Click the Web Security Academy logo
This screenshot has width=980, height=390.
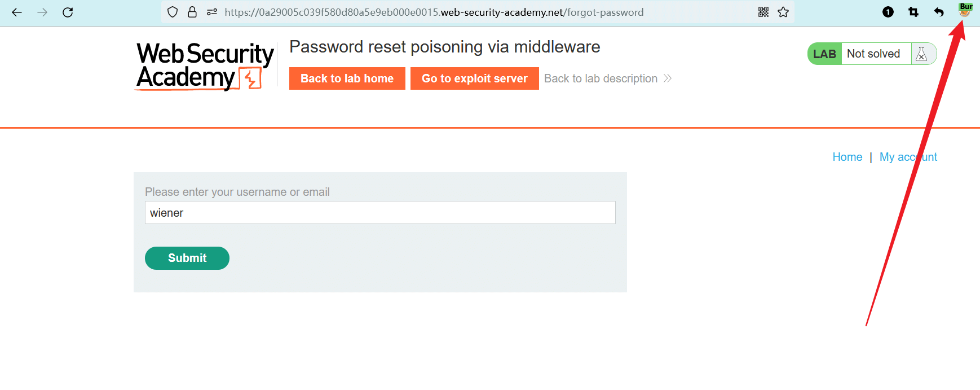tap(205, 66)
